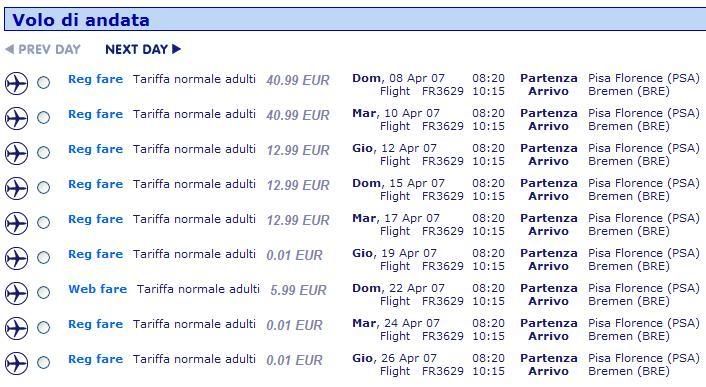Go to PREV DAY flights
706x387 pixels.
(x=43, y=49)
